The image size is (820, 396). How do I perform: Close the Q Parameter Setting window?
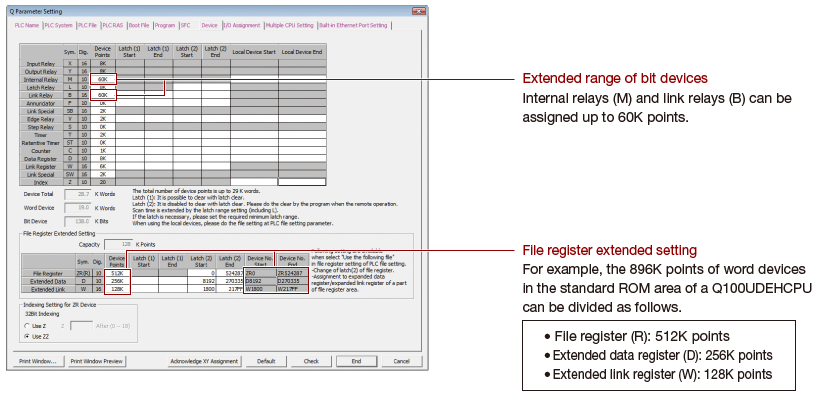pyautogui.click(x=418, y=12)
